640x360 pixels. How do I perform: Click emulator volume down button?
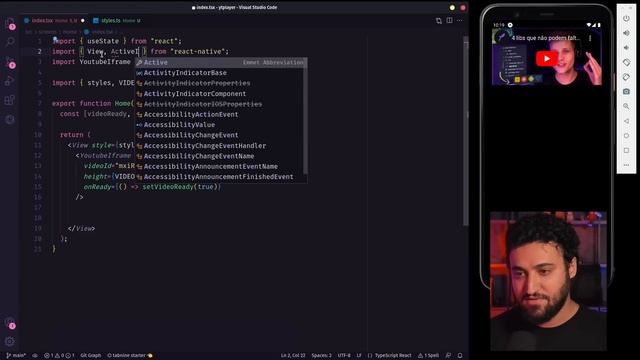[x=626, y=48]
